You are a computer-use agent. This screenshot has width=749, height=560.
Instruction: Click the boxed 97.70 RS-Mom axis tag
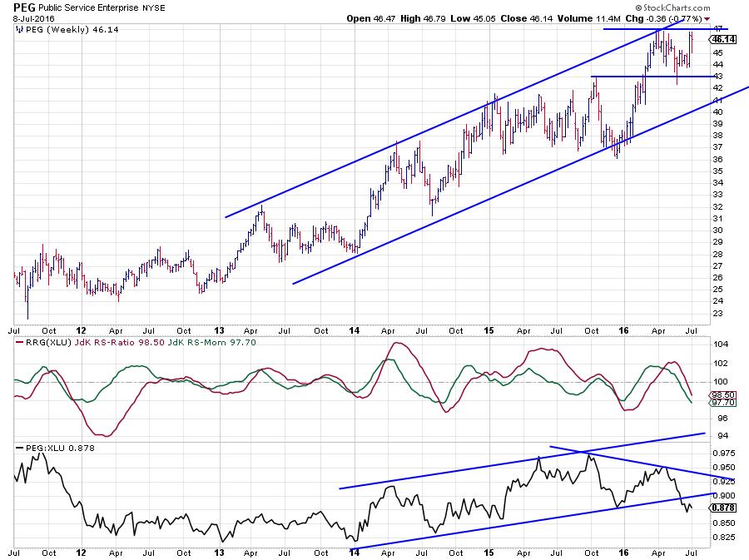[x=723, y=403]
